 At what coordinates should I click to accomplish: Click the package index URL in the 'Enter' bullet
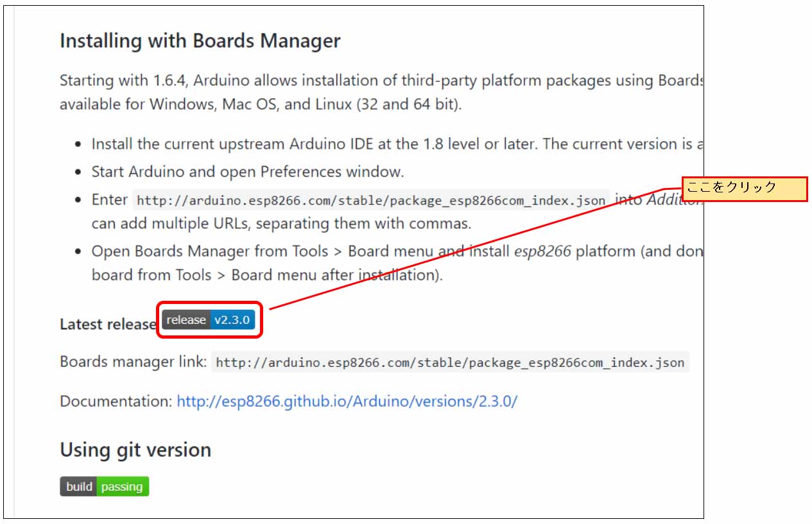coord(372,201)
